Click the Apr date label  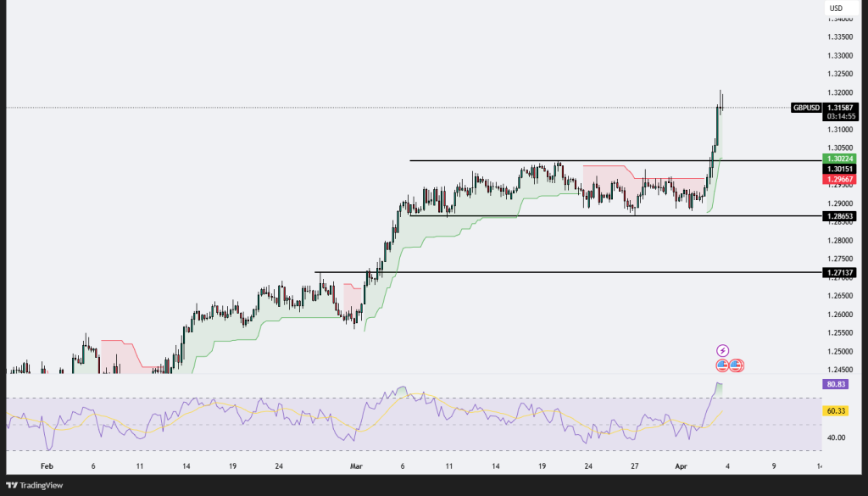[681, 466]
